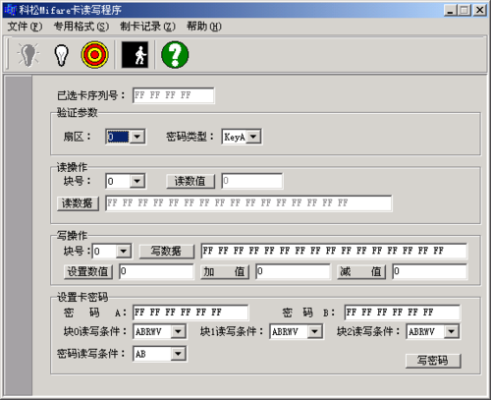The image size is (491, 400).
Task: Click the green question mark help icon
Action: (x=175, y=55)
